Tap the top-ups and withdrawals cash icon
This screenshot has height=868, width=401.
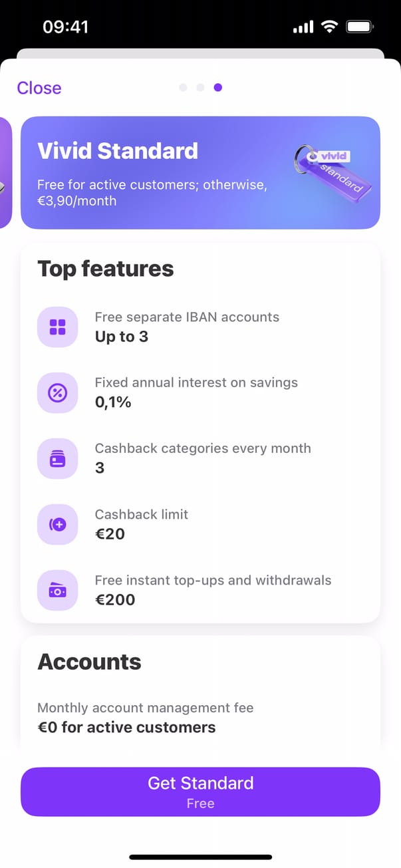click(x=58, y=591)
